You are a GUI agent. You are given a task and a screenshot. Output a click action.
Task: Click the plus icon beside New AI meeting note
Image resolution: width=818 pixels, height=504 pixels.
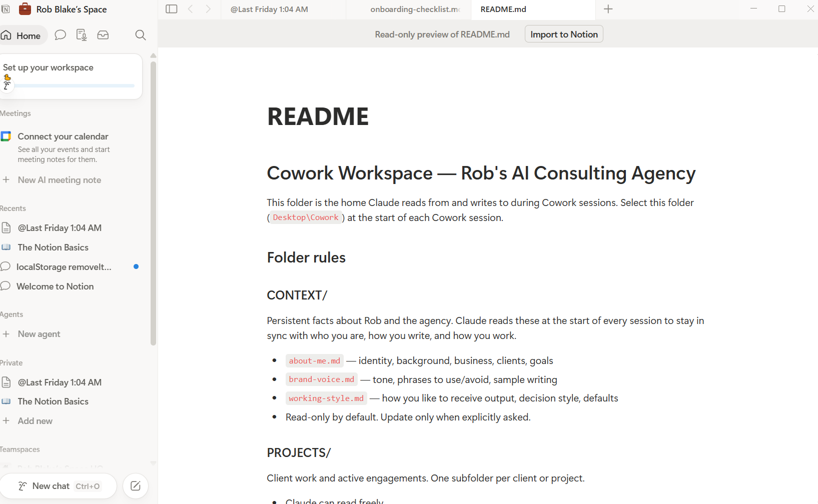[x=6, y=179]
